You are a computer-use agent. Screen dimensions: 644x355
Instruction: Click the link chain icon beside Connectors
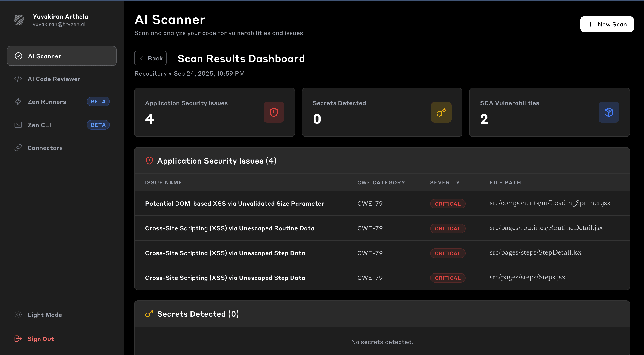point(18,148)
